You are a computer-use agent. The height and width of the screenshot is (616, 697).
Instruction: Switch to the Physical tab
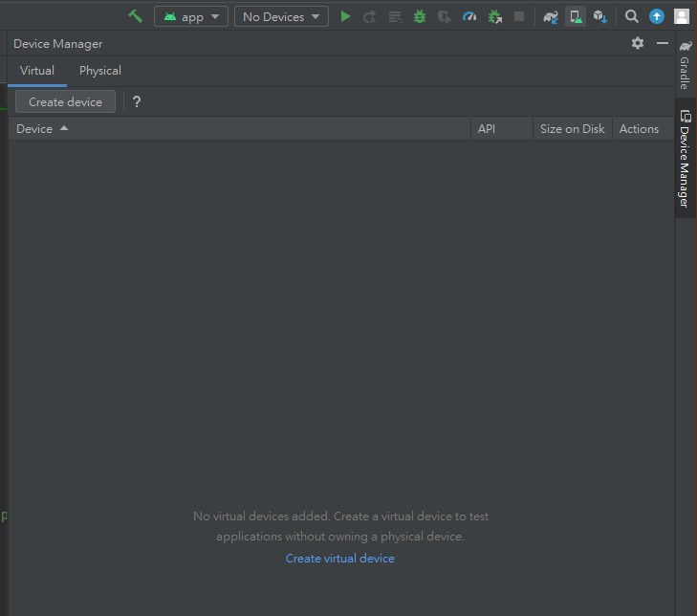[100, 71]
